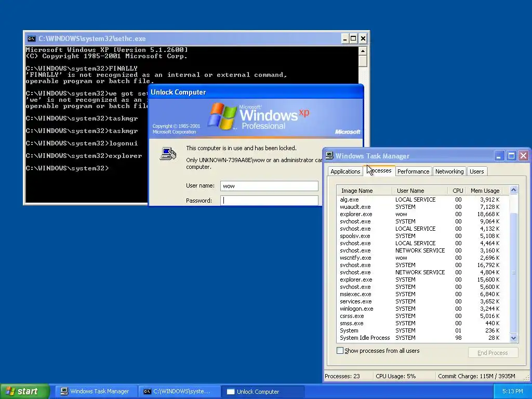Screen dimensions: 532x399
Task: Click the process list scroll up arrow
Action: (x=513, y=190)
